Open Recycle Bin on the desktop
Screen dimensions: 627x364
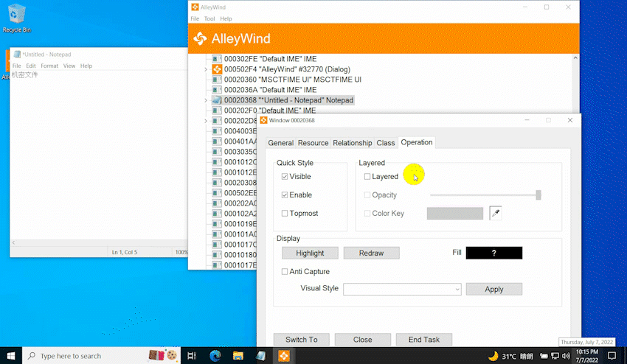point(16,18)
